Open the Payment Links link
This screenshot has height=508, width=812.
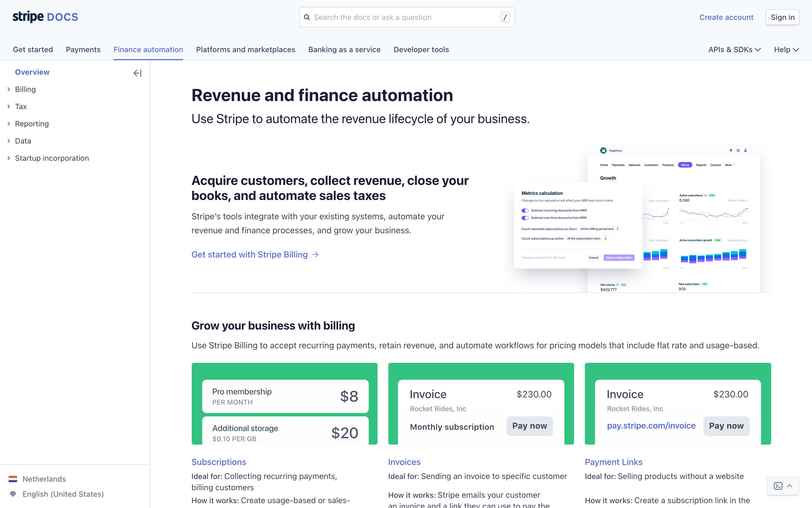pyautogui.click(x=613, y=462)
